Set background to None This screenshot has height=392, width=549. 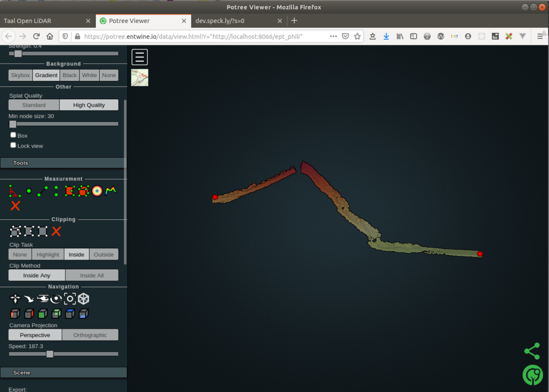click(109, 75)
